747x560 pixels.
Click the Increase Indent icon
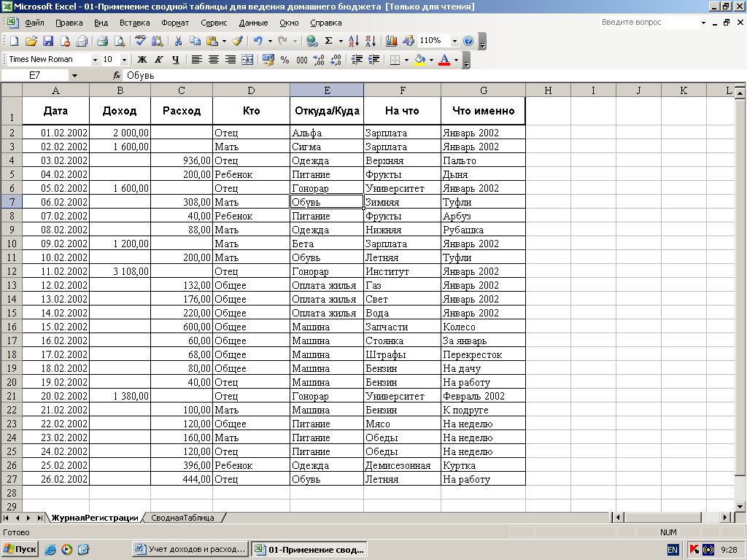374,60
